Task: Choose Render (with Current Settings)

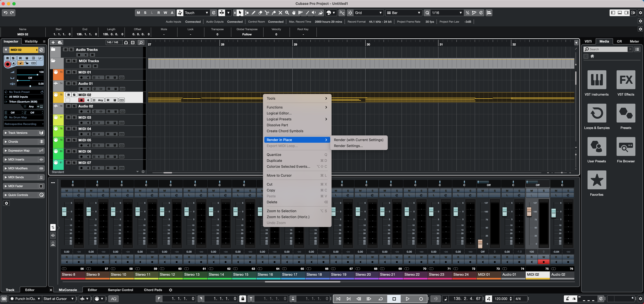Action: point(358,140)
